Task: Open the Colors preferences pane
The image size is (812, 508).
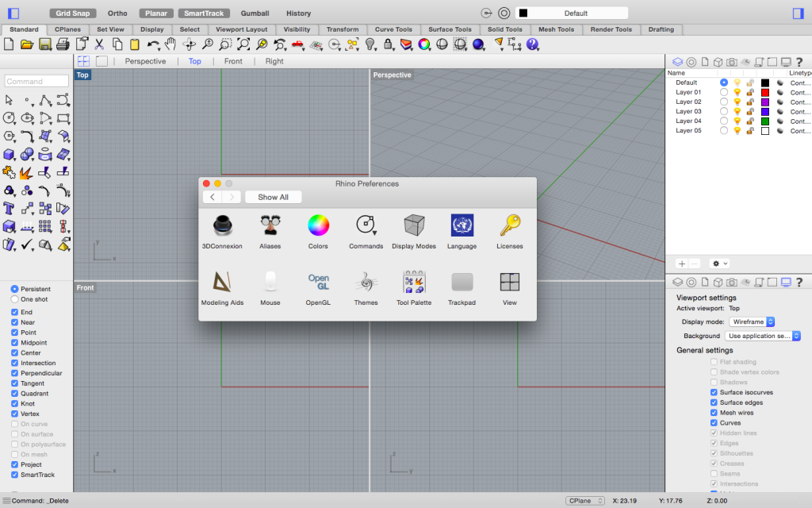Action: point(318,231)
